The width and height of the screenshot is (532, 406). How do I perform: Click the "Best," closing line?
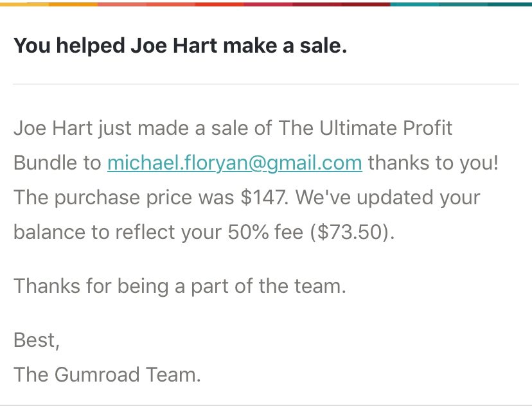pyautogui.click(x=37, y=340)
